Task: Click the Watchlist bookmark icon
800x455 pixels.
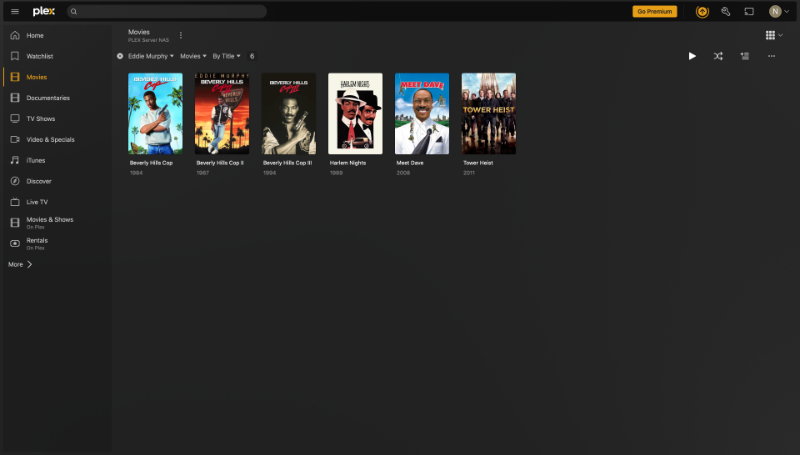Action: [x=15, y=56]
